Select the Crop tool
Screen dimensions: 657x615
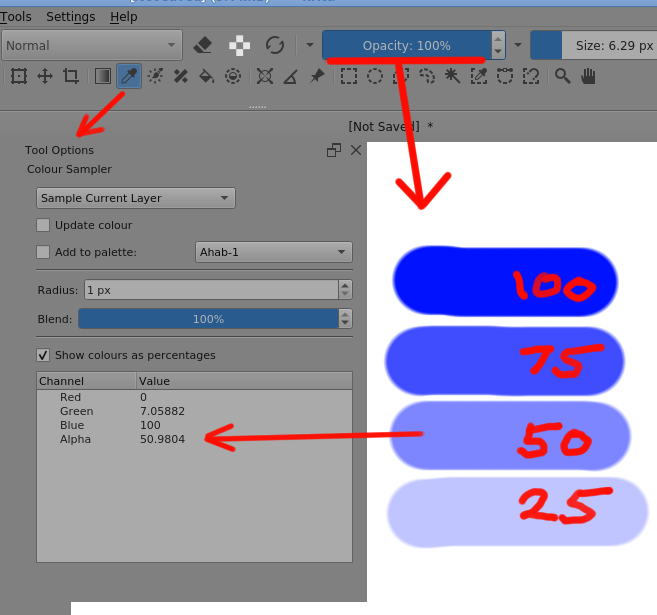pyautogui.click(x=71, y=76)
